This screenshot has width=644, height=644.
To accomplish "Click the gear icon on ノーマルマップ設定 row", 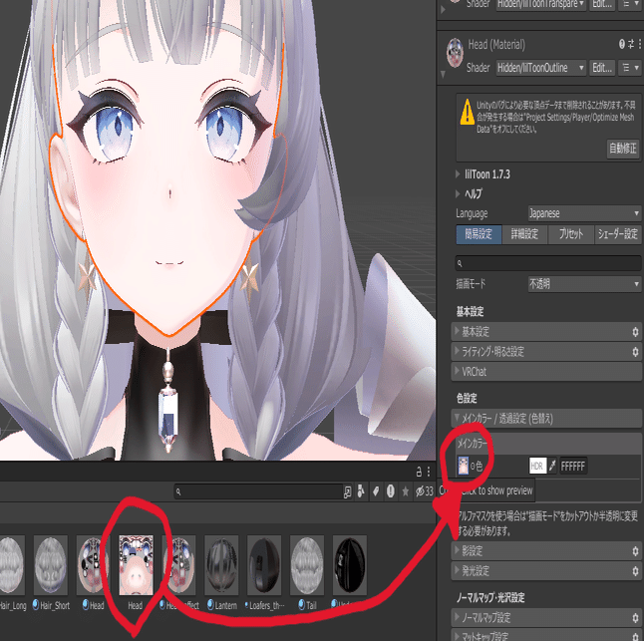I will [635, 618].
